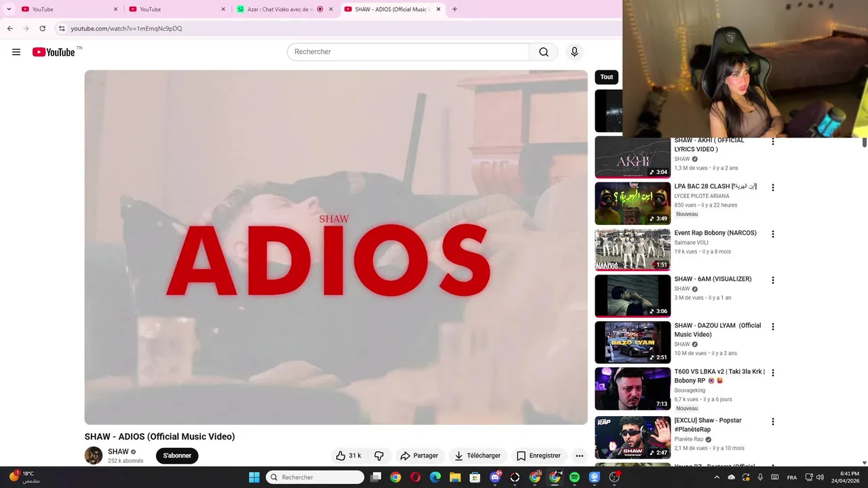Open options menu for Event Rap Bobony
868x488 pixels.
click(772, 234)
